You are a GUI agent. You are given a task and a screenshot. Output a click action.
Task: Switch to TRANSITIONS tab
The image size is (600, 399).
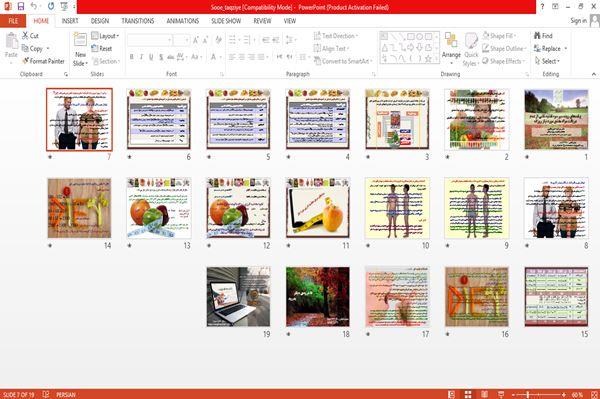pyautogui.click(x=138, y=21)
